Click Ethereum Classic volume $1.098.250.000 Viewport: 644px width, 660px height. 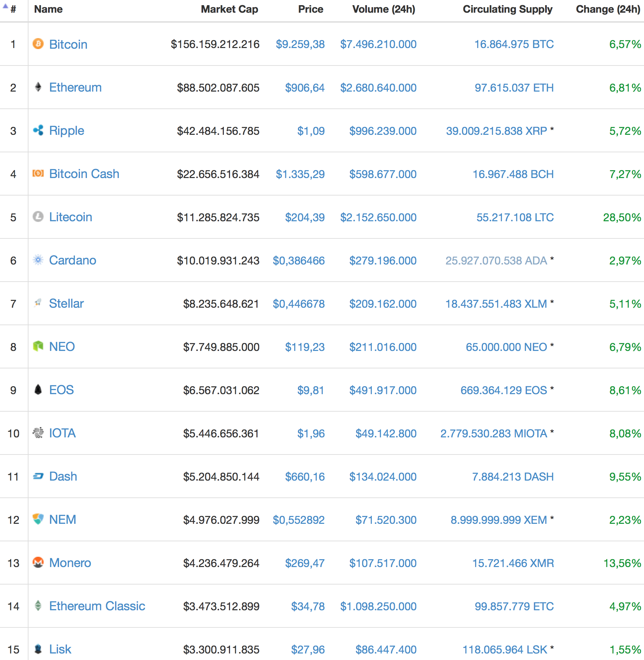378,607
